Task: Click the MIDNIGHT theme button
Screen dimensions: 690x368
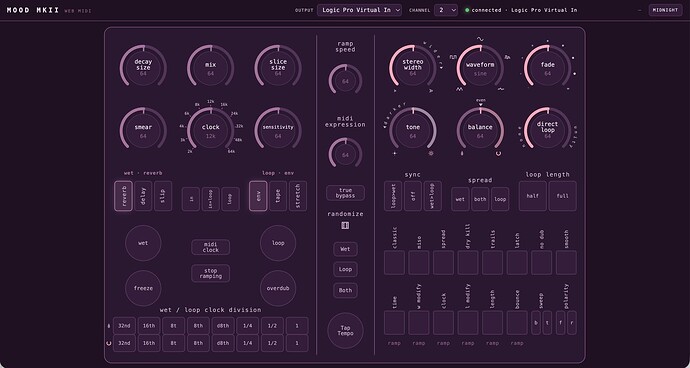Action: [x=665, y=10]
